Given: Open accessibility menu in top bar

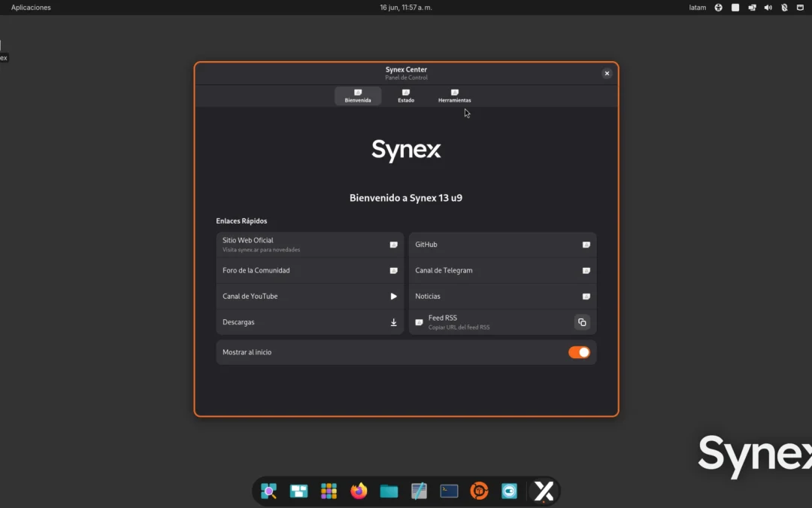Looking at the screenshot, I should coord(718,8).
